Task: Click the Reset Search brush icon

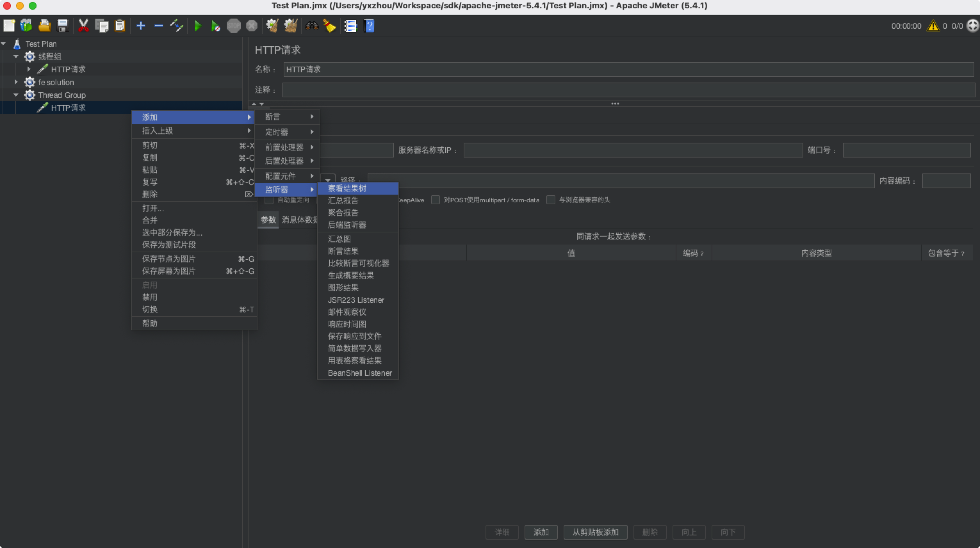Action: point(330,26)
